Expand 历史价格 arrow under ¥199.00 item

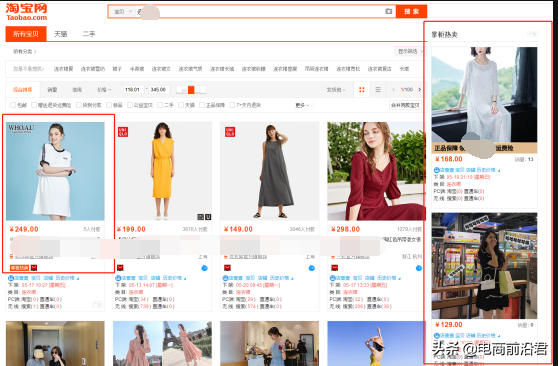(185, 278)
